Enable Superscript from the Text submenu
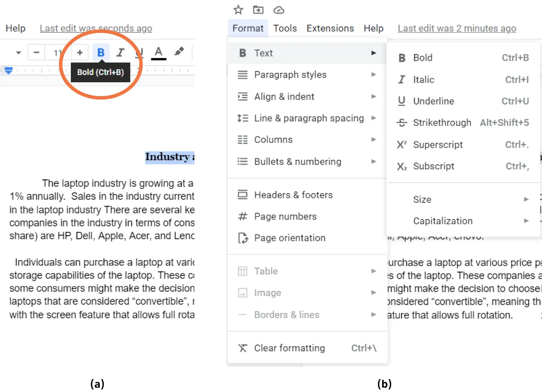Screen dimensions: 542x392 point(438,144)
